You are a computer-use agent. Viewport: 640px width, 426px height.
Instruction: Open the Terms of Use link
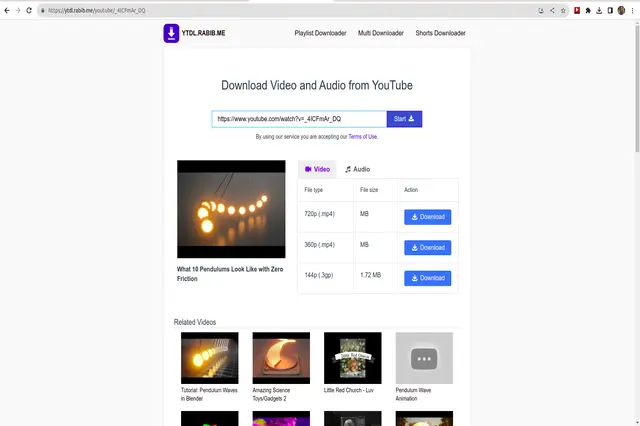(362, 137)
